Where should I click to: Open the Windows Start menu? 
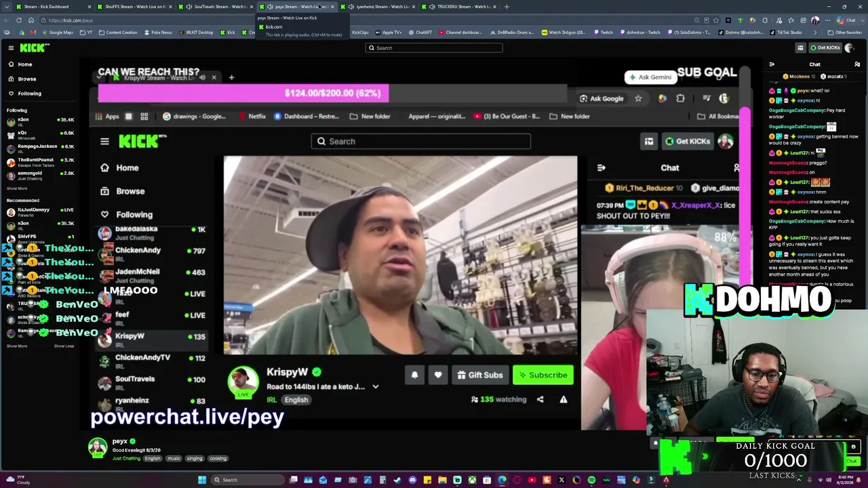(202, 480)
